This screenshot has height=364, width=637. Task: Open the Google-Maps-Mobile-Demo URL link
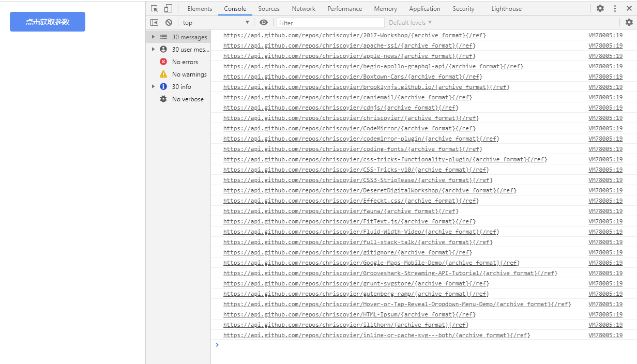[x=372, y=263]
